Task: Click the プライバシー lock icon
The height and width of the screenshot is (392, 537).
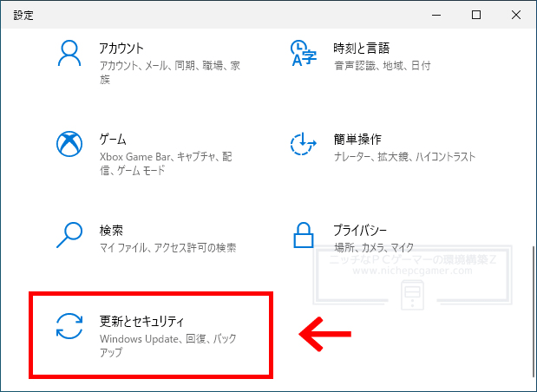Action: pos(304,235)
